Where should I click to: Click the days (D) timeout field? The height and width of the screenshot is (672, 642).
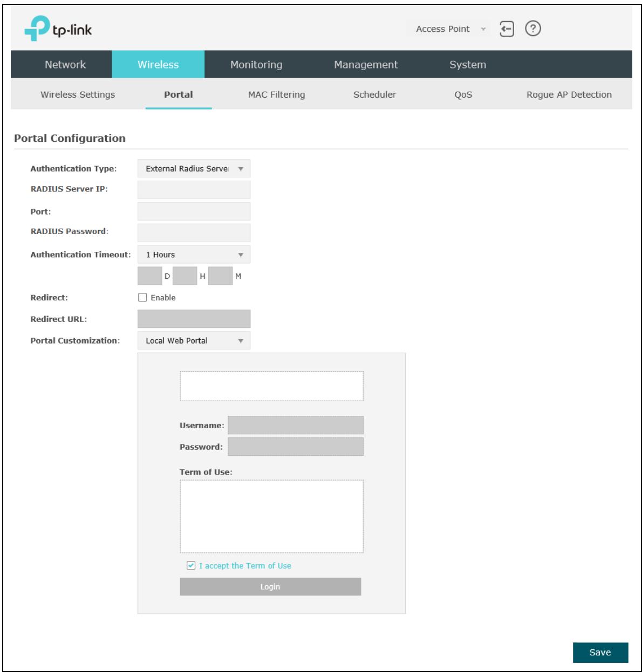[150, 276]
